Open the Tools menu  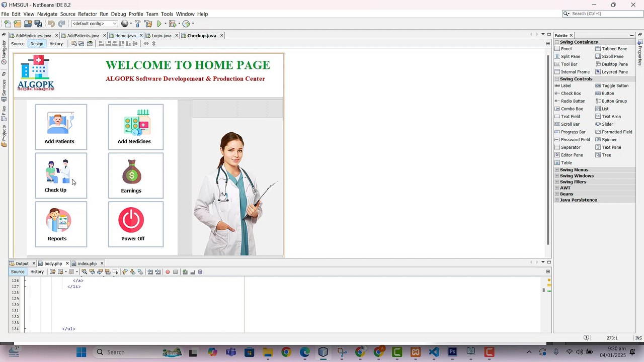pos(167,14)
